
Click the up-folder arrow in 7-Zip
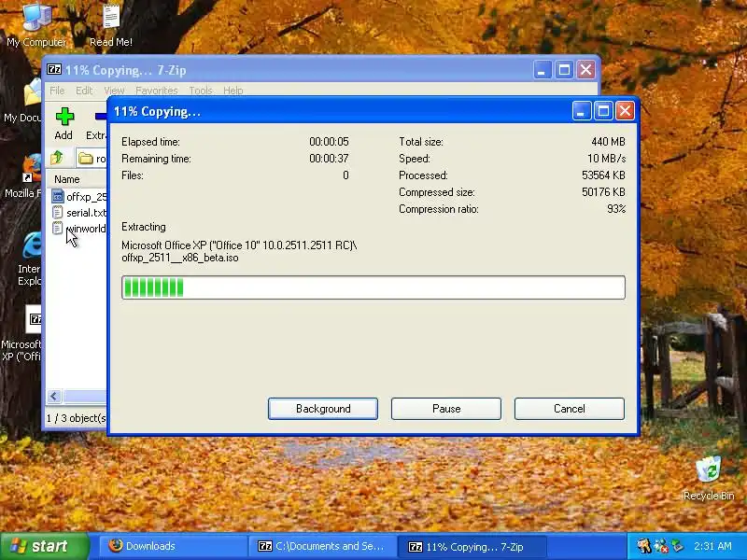[x=57, y=157]
